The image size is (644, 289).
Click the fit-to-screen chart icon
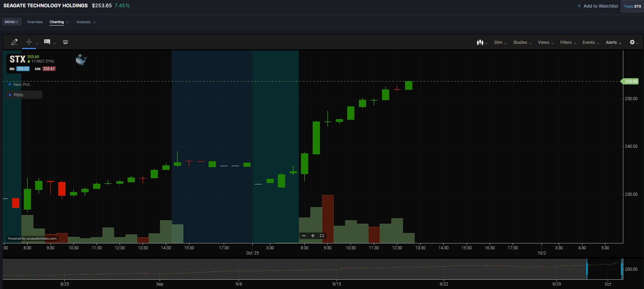click(x=322, y=236)
